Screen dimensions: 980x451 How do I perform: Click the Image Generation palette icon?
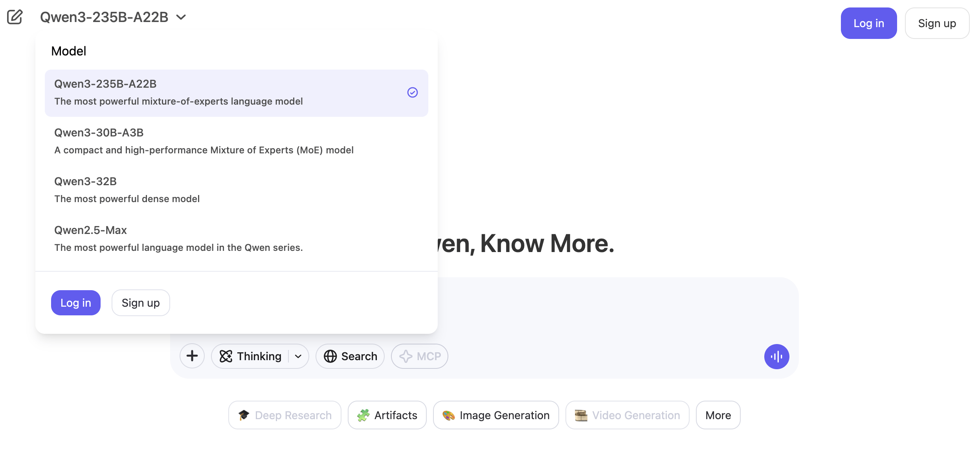[448, 415]
